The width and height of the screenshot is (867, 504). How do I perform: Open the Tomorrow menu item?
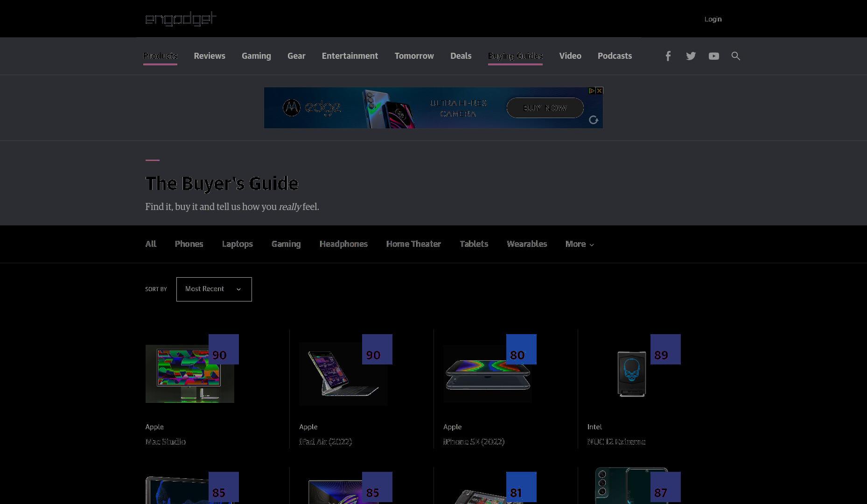[414, 56]
